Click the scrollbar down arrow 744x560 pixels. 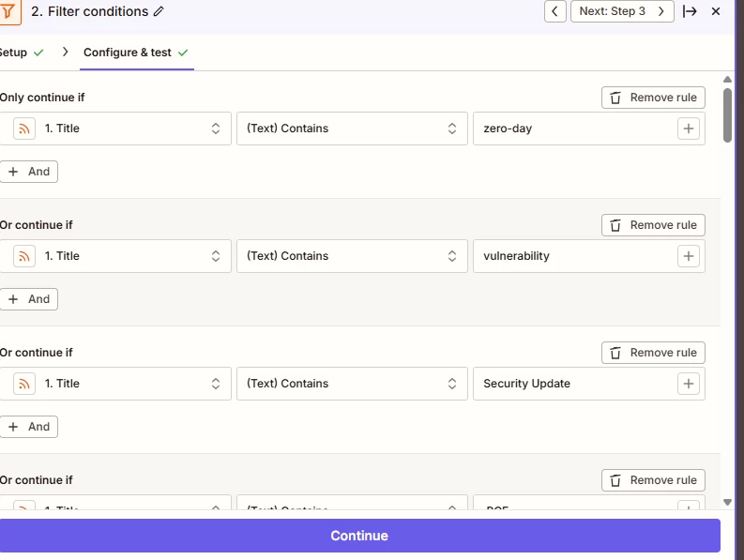(727, 502)
